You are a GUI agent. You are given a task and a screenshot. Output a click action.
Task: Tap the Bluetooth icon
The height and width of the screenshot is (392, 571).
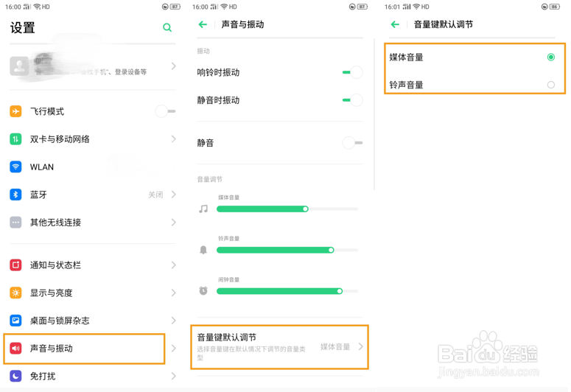tap(15, 195)
